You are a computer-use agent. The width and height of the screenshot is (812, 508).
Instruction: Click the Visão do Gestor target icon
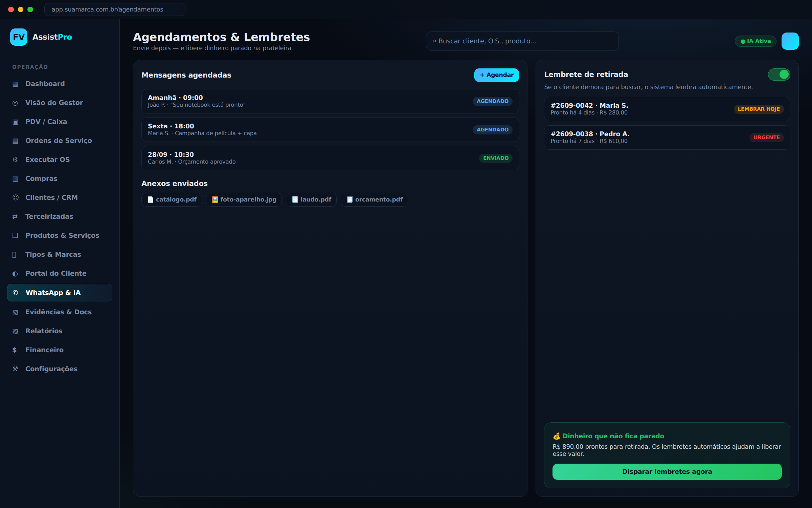15,103
